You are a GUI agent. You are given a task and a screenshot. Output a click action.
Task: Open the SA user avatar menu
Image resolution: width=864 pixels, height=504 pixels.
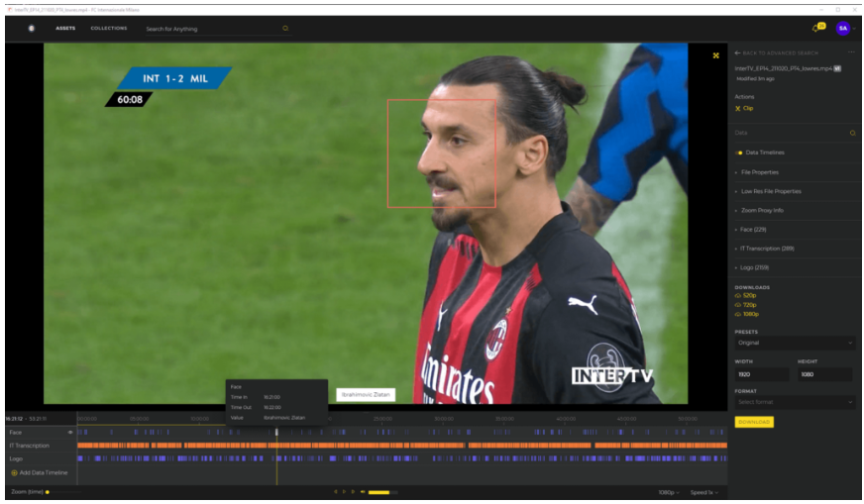click(842, 29)
